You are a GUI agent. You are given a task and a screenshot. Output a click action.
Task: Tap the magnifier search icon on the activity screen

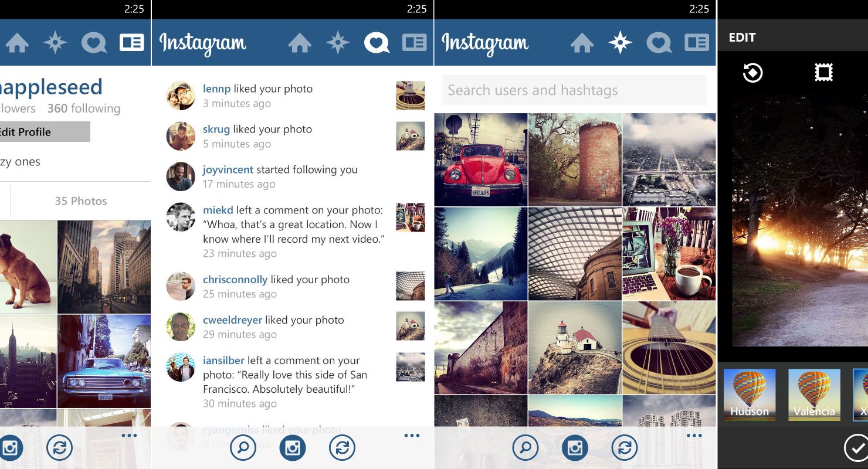[x=243, y=448]
